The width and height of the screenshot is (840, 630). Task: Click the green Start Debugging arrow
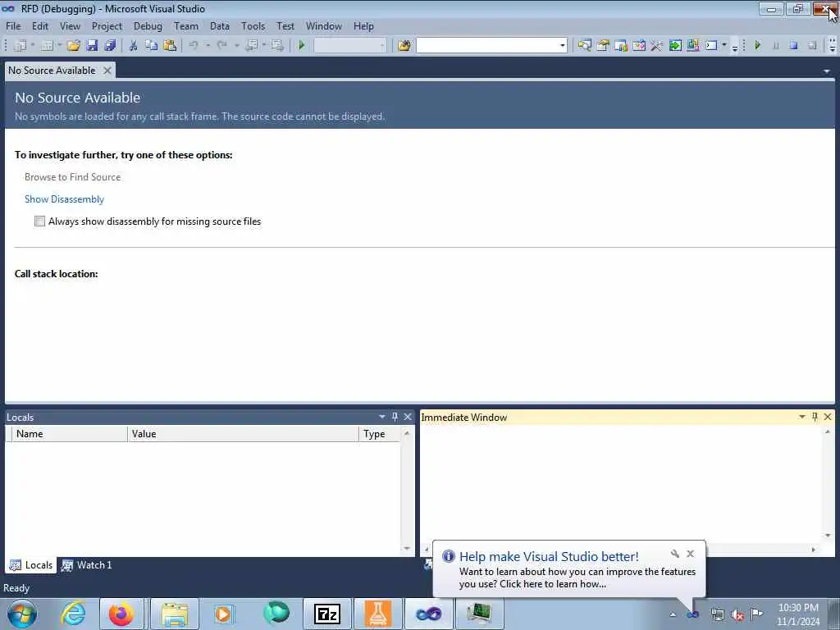point(302,46)
